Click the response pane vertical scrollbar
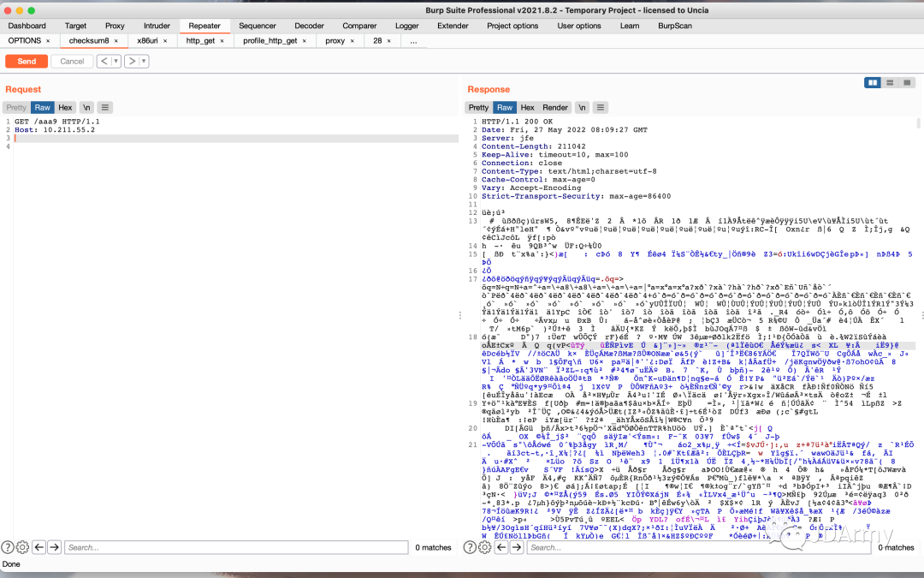The height and width of the screenshot is (578, 924). click(x=918, y=122)
